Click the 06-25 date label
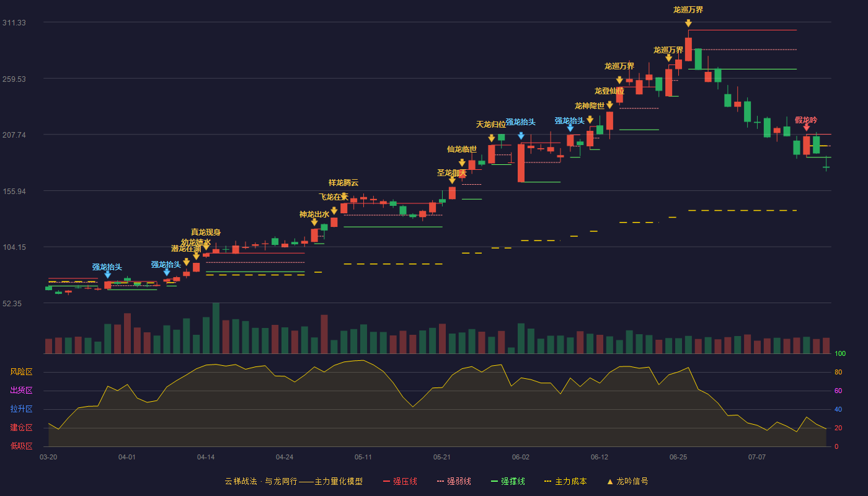The width and height of the screenshot is (868, 496). coord(678,457)
